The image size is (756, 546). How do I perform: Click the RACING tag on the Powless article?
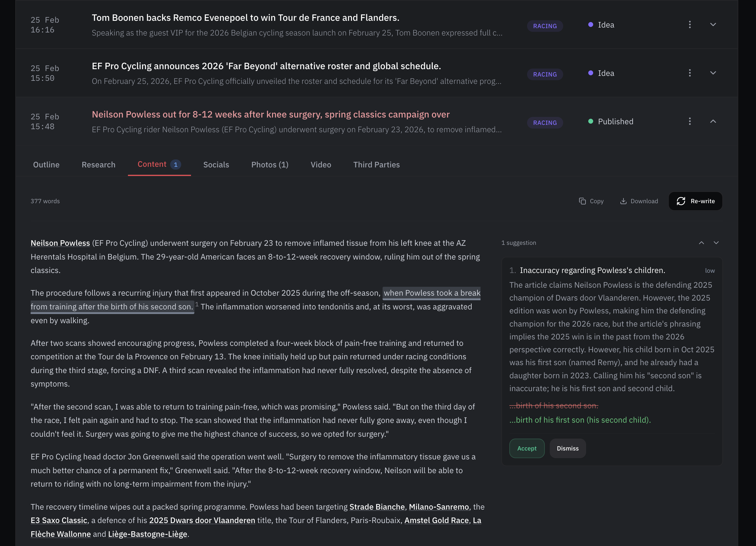(545, 122)
